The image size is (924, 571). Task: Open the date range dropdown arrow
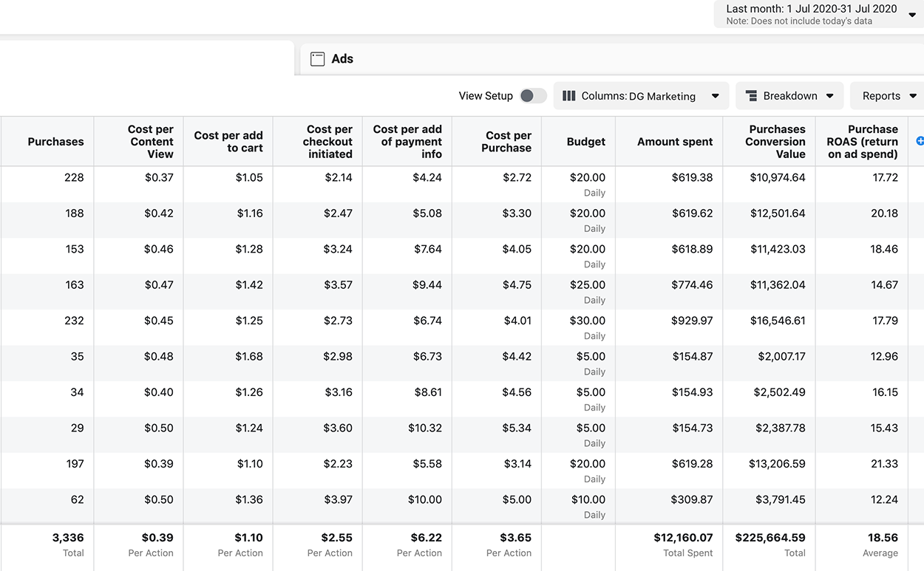(x=912, y=15)
